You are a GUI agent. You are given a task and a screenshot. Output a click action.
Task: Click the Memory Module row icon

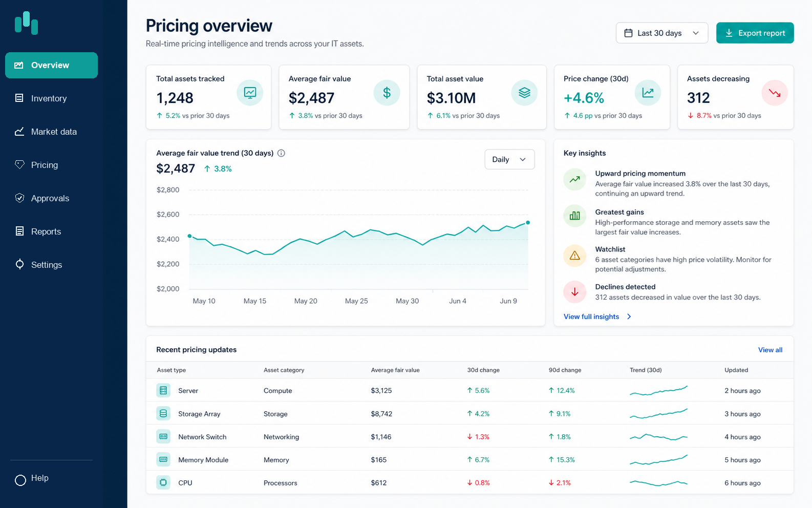[x=163, y=459]
